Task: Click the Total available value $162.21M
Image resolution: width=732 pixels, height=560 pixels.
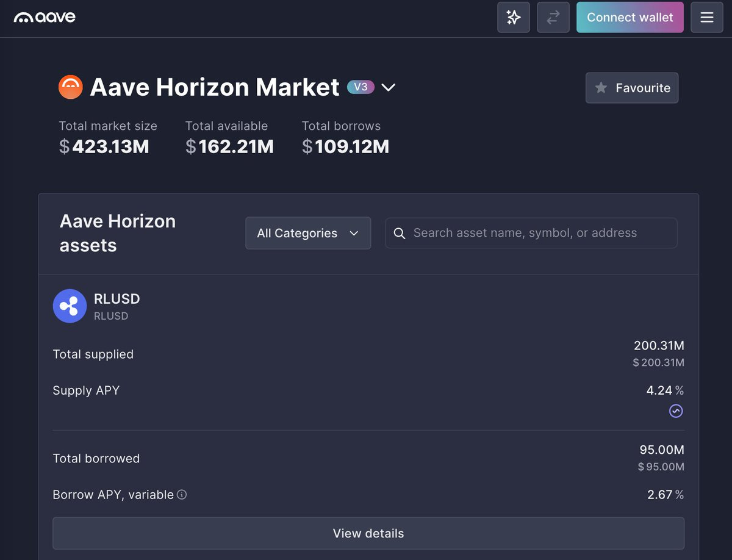Action: [229, 146]
